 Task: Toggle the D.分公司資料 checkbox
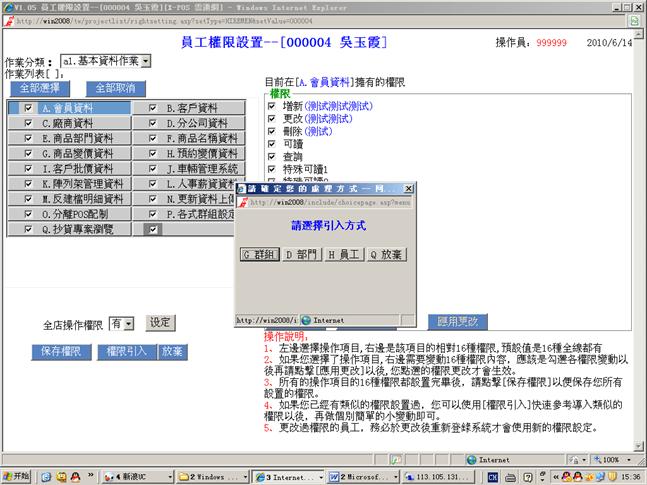pyautogui.click(x=152, y=123)
